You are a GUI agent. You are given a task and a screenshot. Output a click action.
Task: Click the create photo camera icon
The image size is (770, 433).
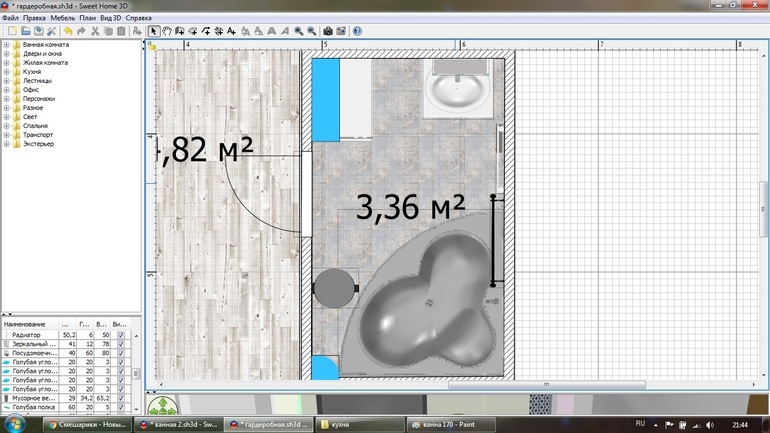(x=328, y=31)
